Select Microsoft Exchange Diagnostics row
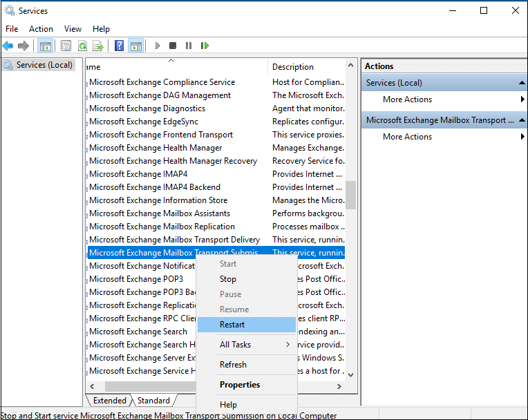Screen dimensions: 528x420 [x=216, y=108]
